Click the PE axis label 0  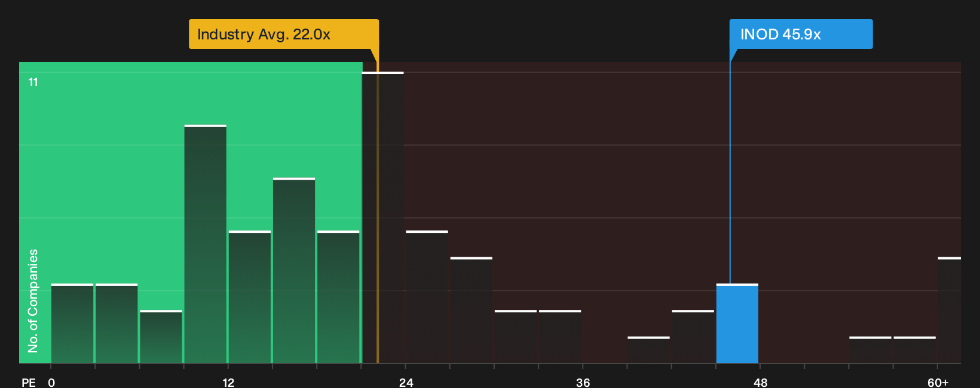tap(51, 382)
